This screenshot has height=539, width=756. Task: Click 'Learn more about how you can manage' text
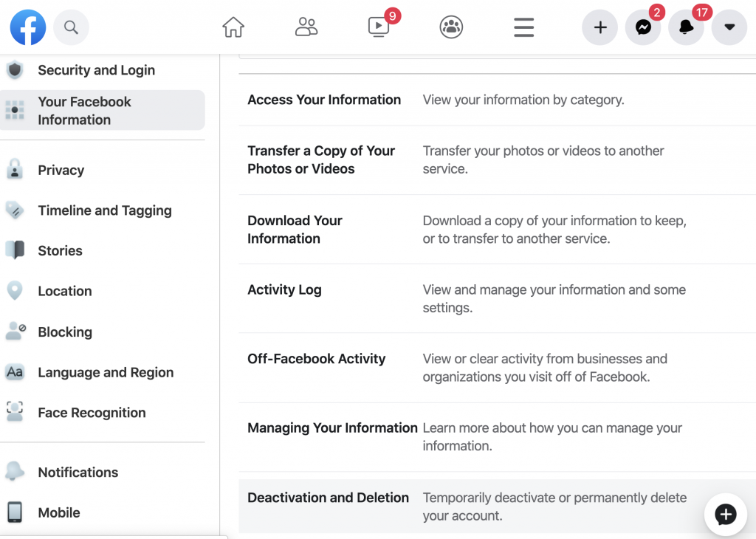point(552,437)
